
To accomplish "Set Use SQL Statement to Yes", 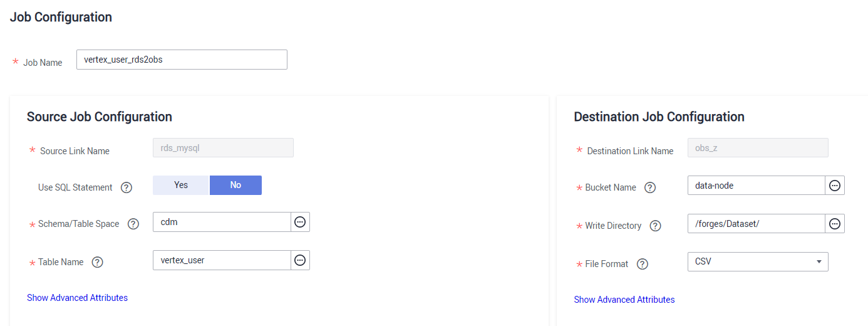I will pos(181,185).
